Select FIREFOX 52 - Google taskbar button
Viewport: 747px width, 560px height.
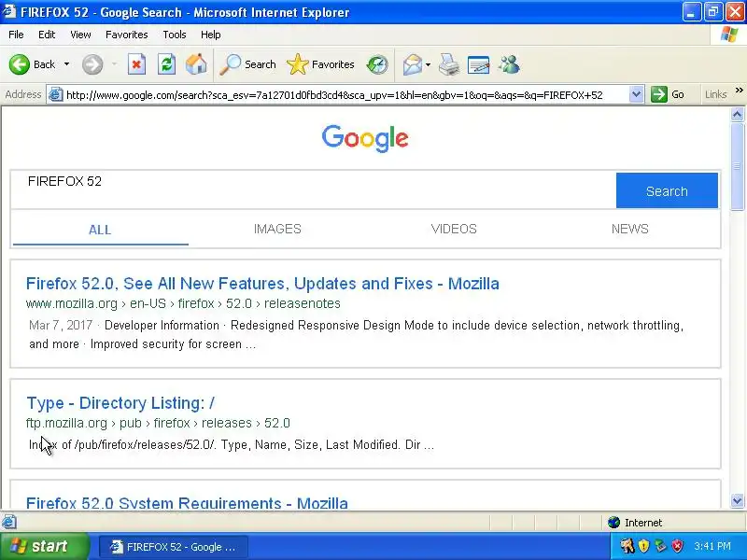(x=174, y=547)
